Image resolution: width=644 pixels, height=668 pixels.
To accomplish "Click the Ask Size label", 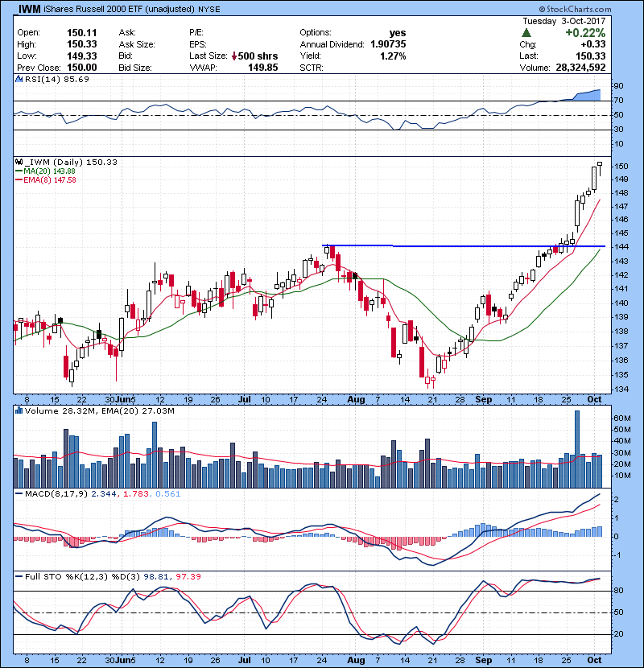I will click(137, 44).
